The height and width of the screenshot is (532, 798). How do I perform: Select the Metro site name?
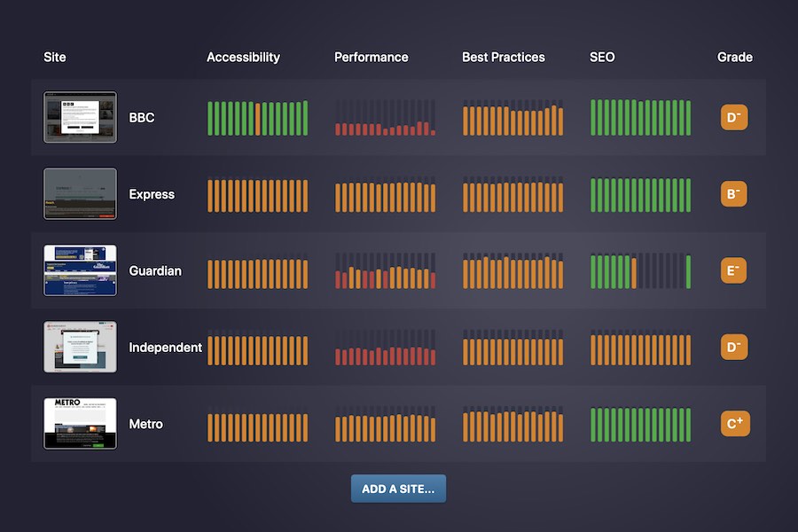[x=146, y=424]
